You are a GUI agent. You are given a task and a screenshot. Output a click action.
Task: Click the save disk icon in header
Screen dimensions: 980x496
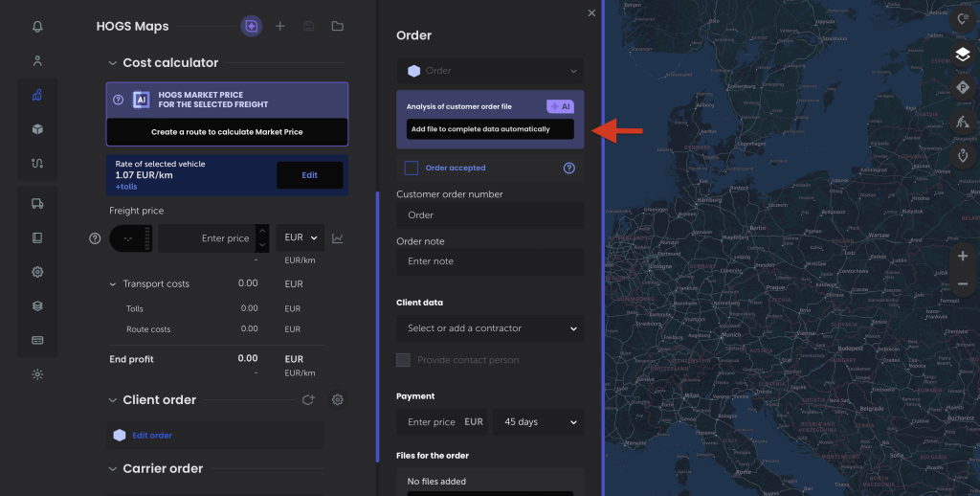(x=309, y=26)
